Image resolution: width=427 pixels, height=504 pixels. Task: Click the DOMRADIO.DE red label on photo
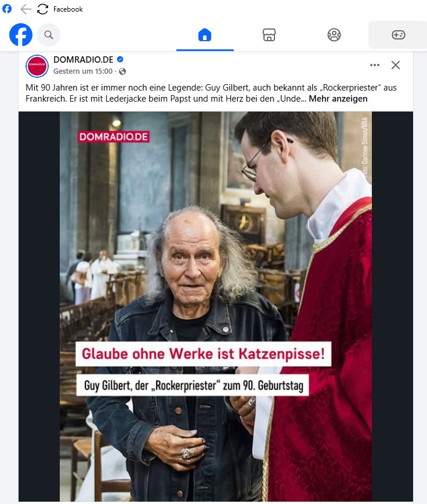pos(114,136)
